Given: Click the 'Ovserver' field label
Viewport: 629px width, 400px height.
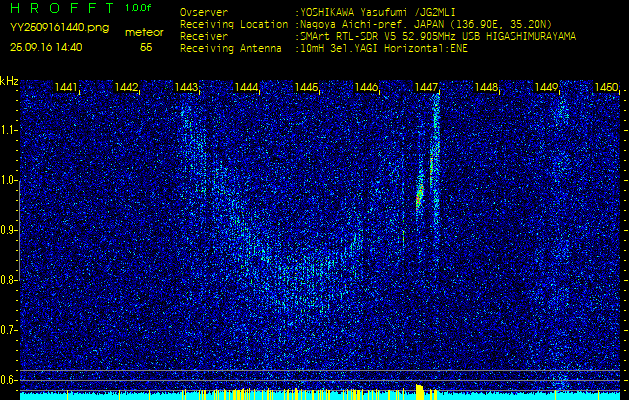Looking at the screenshot, I should coord(204,12).
